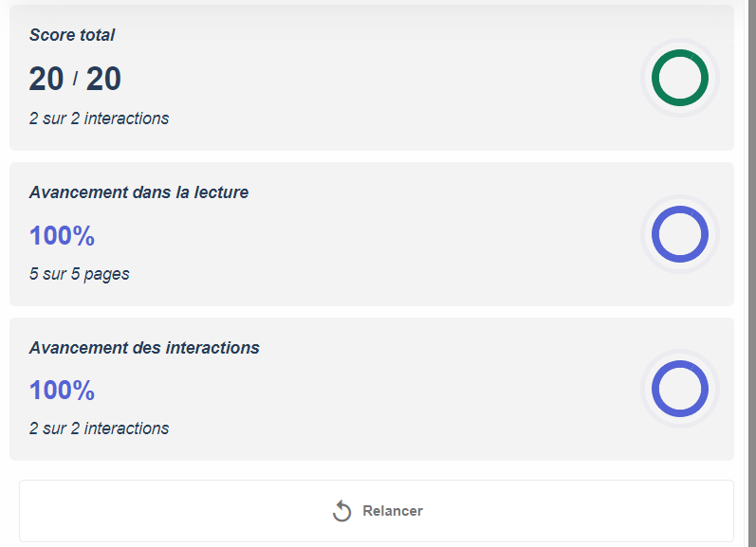The height and width of the screenshot is (547, 756).
Task: Select the "Score total" heading
Action: click(x=72, y=35)
